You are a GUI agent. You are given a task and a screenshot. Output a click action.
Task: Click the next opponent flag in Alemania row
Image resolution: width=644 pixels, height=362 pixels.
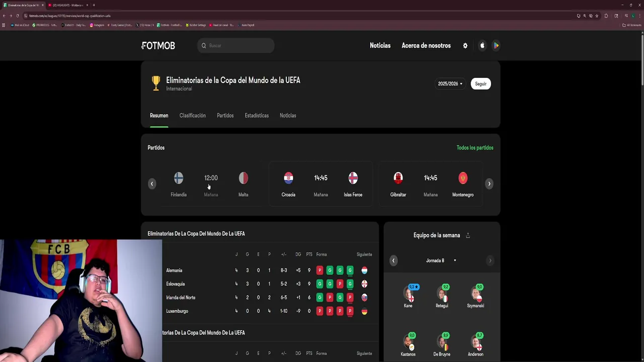[364, 270]
